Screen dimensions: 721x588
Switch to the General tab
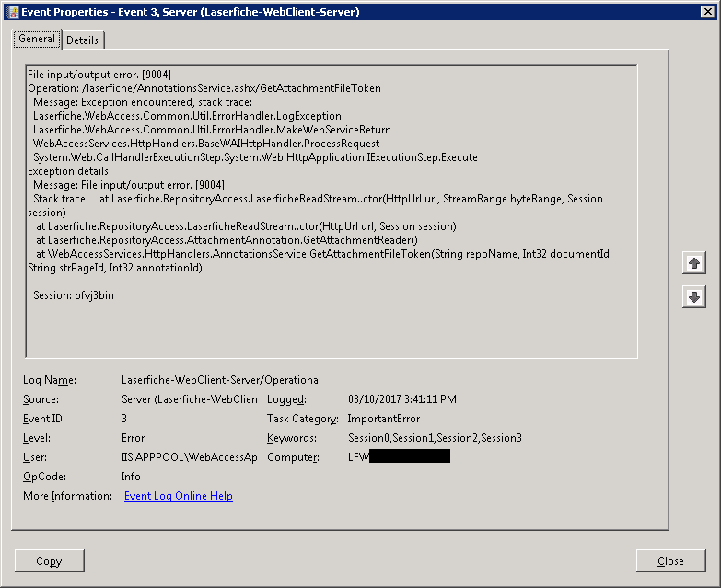click(x=37, y=39)
